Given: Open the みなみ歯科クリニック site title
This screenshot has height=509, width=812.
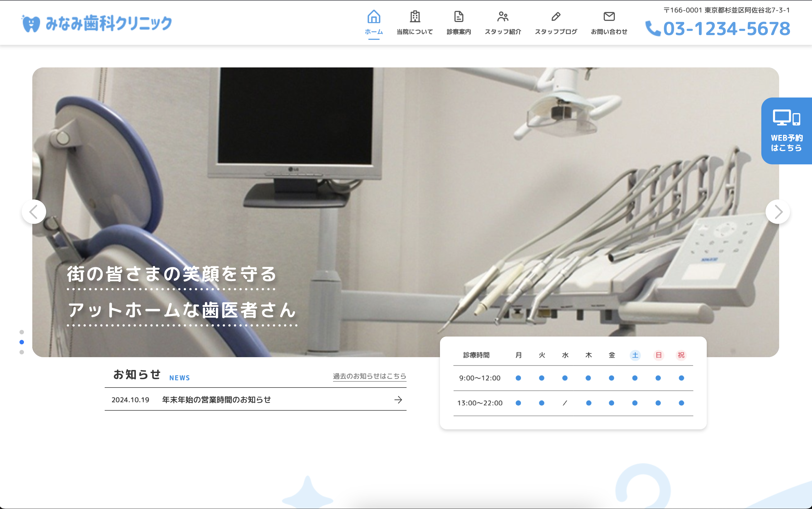Looking at the screenshot, I should click(108, 24).
